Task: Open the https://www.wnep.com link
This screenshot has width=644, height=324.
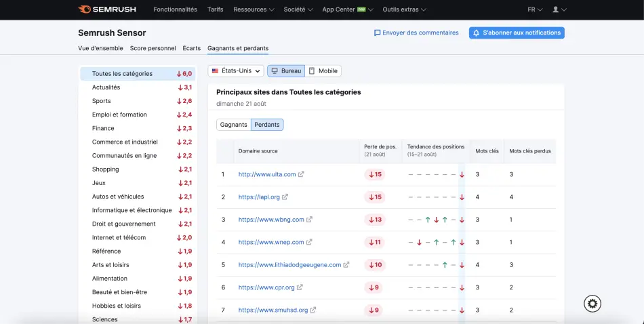Action: click(x=271, y=242)
